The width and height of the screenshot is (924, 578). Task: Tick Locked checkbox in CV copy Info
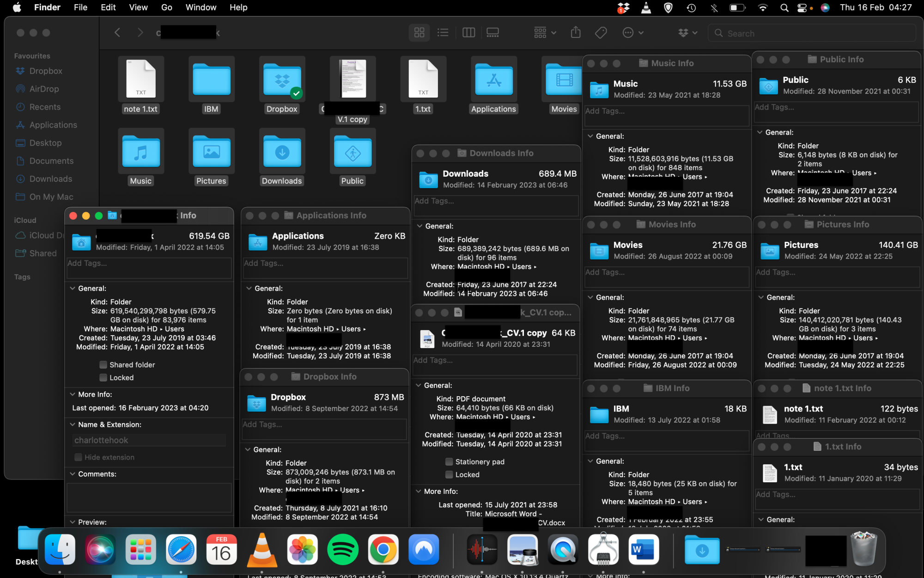pyautogui.click(x=449, y=475)
